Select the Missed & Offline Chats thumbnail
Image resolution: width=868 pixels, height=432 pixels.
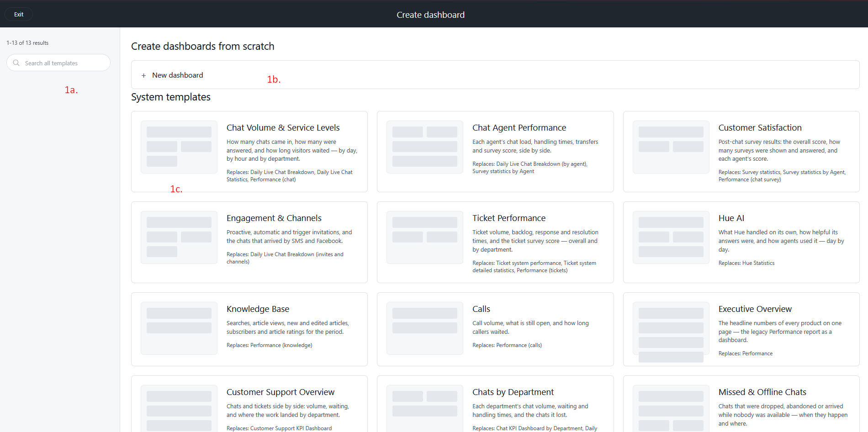click(671, 408)
